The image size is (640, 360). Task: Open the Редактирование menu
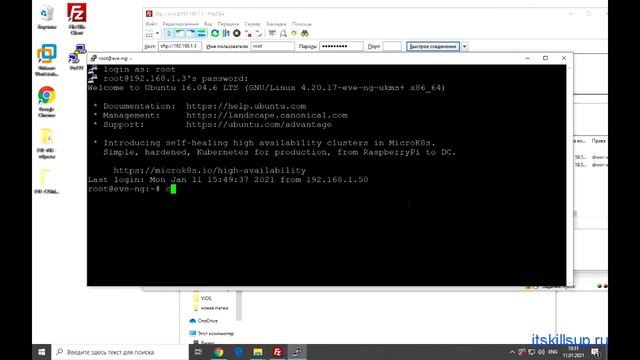point(180,24)
